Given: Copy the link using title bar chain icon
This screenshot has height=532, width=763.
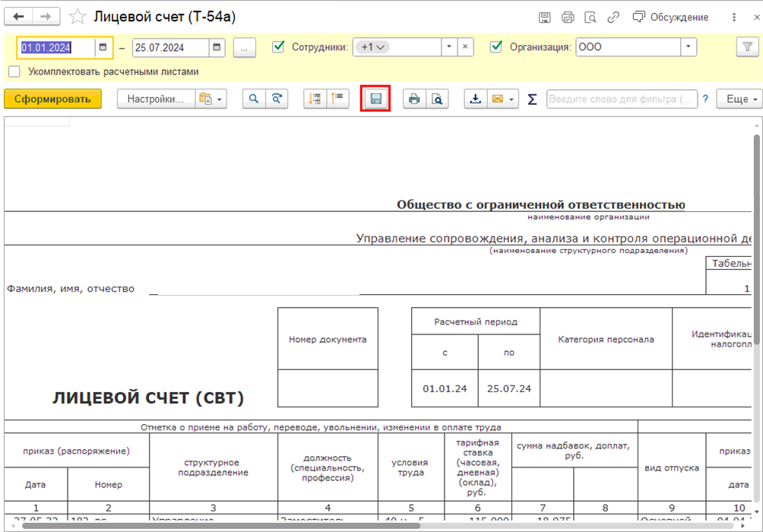Looking at the screenshot, I should (613, 17).
